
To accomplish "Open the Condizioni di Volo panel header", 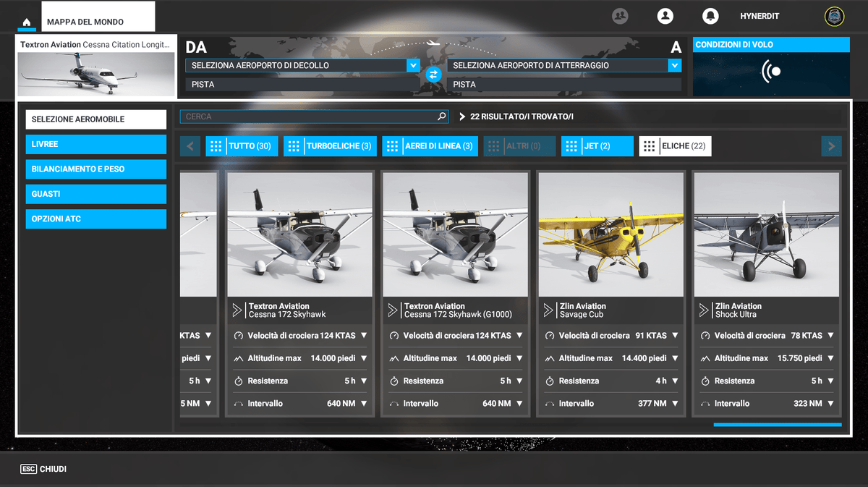I will pos(771,45).
